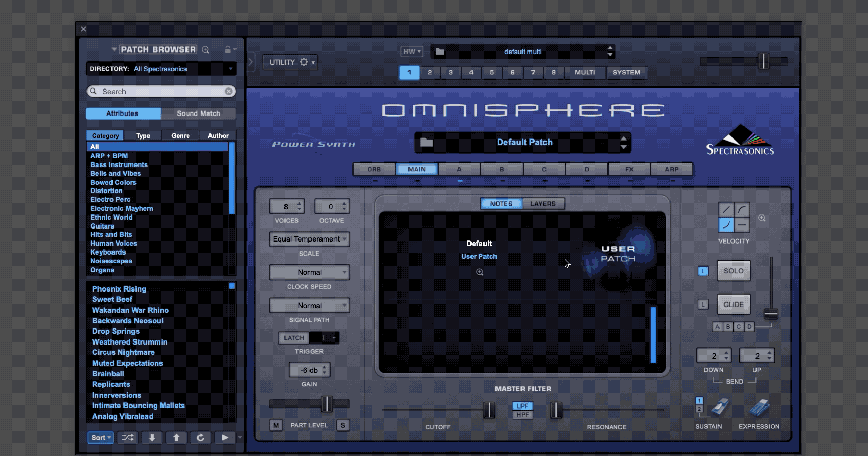Screen dimensions: 868x456
Task: Switch to the Sound Match tab
Action: pos(199,113)
